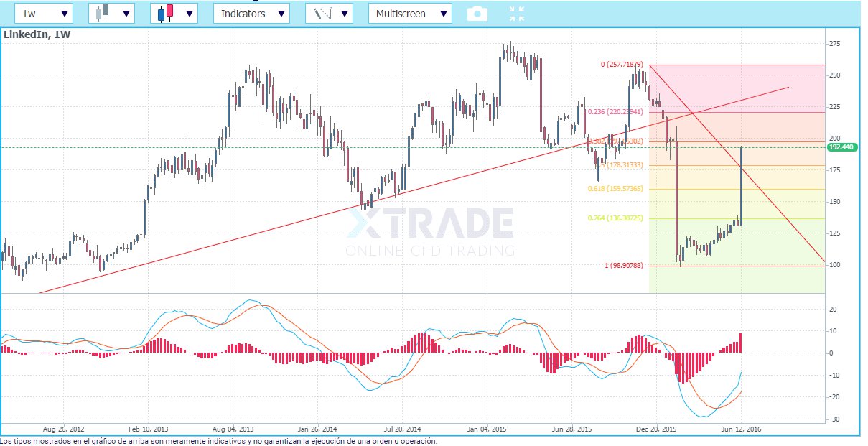Screen dimensions: 868x446
Task: Take a chart snapshot with camera icon
Action: click(x=477, y=13)
